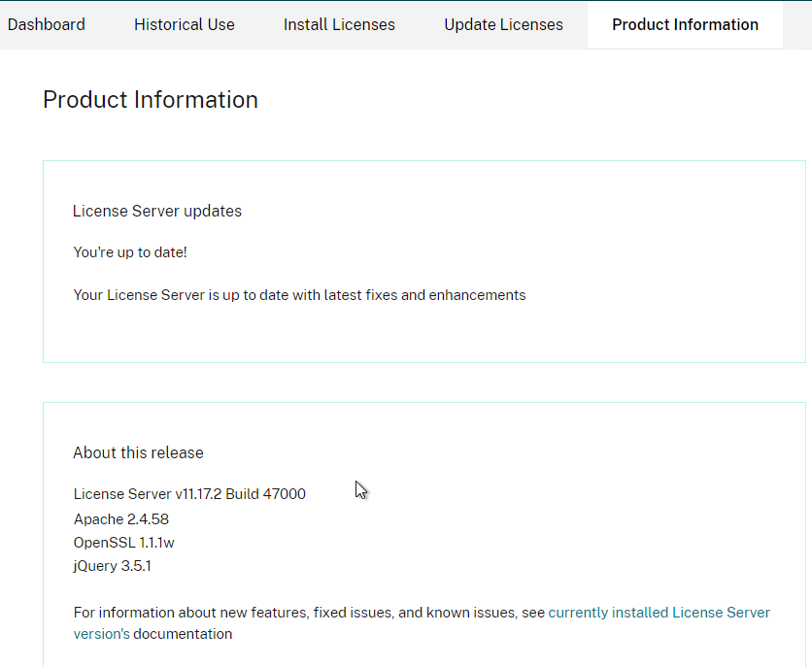The width and height of the screenshot is (812, 667).
Task: Click the OpenSSL 1.1.1w version line
Action: (x=123, y=543)
